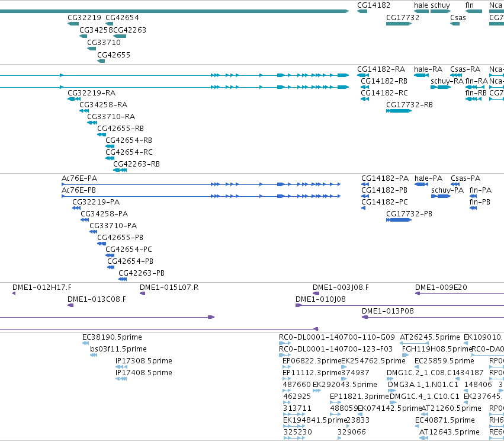Select the fln gene label
504x441 pixels.
tap(469, 5)
